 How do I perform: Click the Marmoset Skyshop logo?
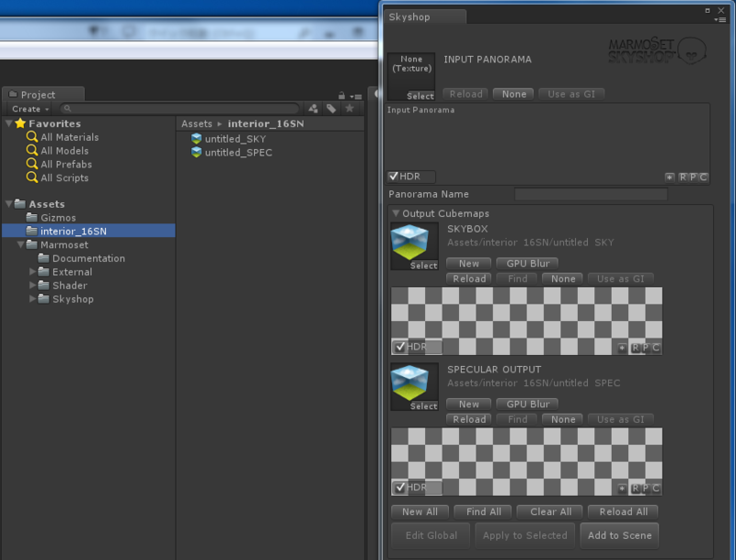pos(657,51)
